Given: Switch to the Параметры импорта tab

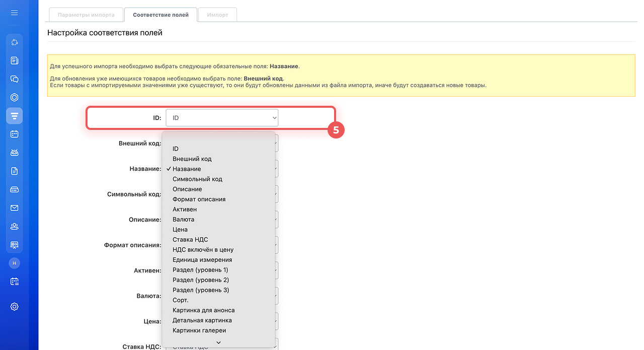Looking at the screenshot, I should pyautogui.click(x=86, y=15).
